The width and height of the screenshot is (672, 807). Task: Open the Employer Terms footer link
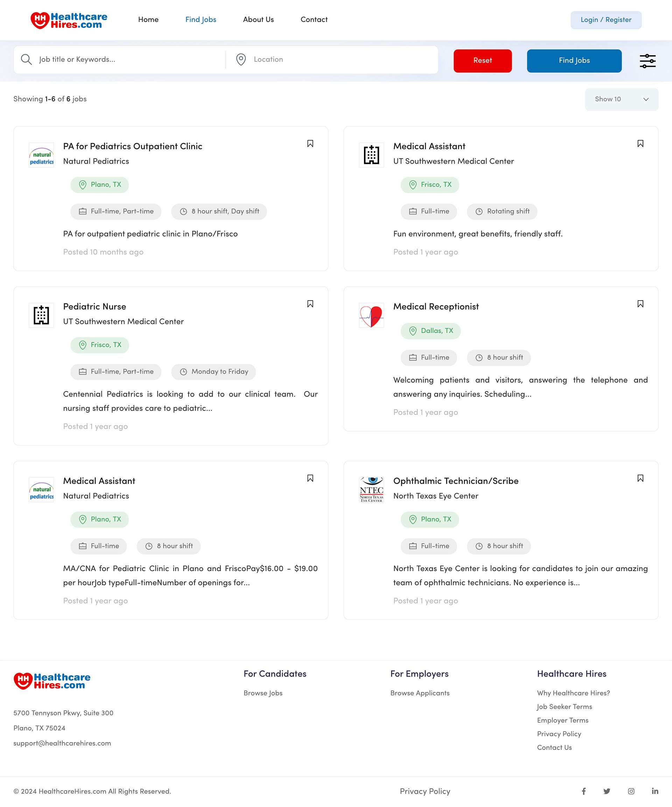562,720
